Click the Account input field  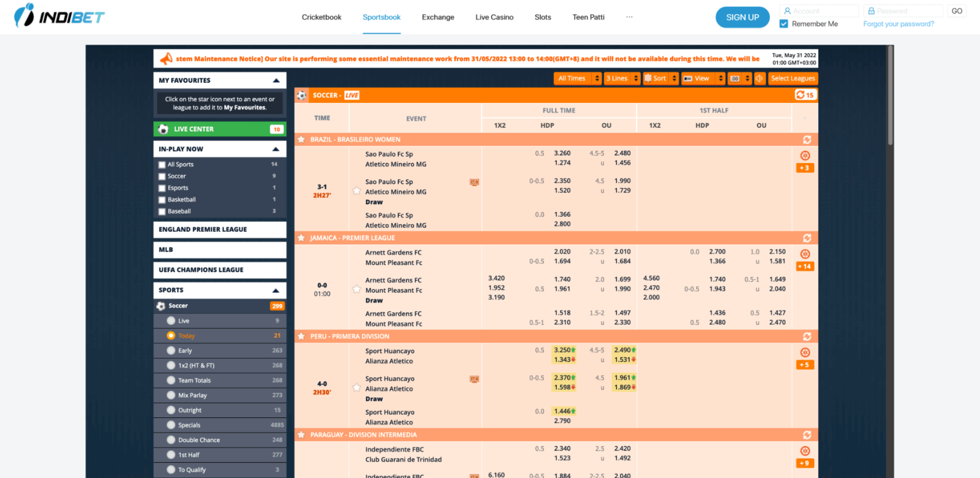tap(820, 11)
